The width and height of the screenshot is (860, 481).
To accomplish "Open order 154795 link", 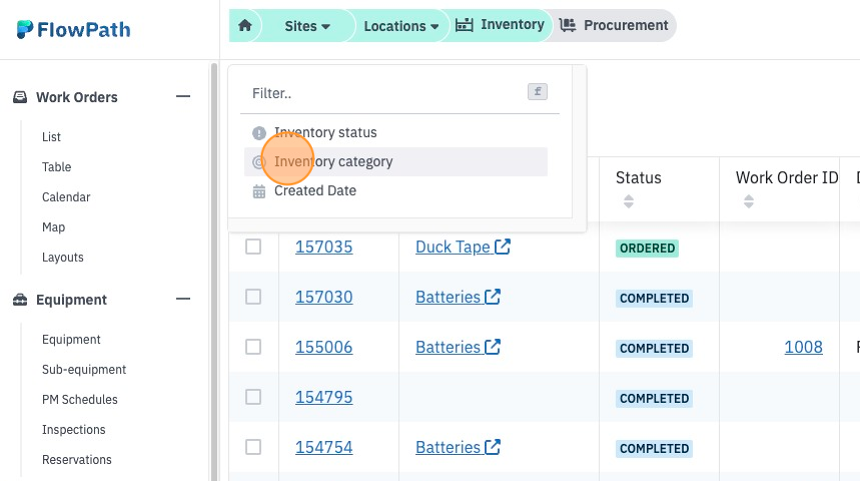I will [324, 398].
